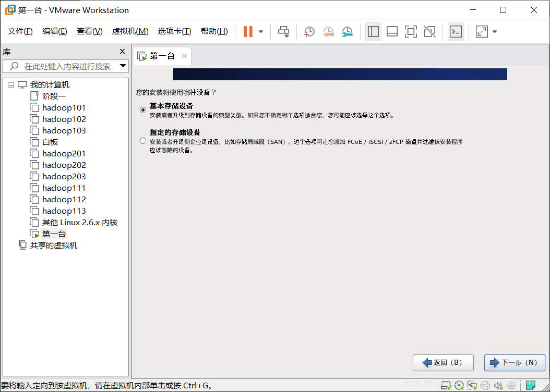This screenshot has height=392, width=550.
Task: Open the 文件(F) menu
Action: click(x=20, y=31)
